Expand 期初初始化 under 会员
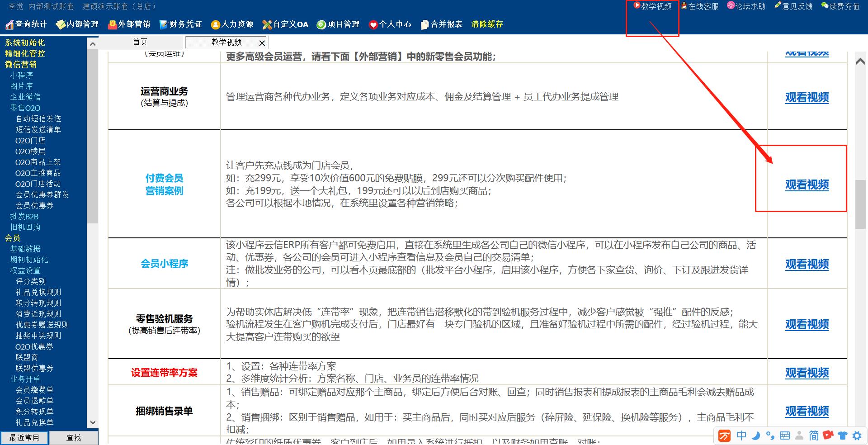Screen dimensions: 868x445 click(x=29, y=260)
